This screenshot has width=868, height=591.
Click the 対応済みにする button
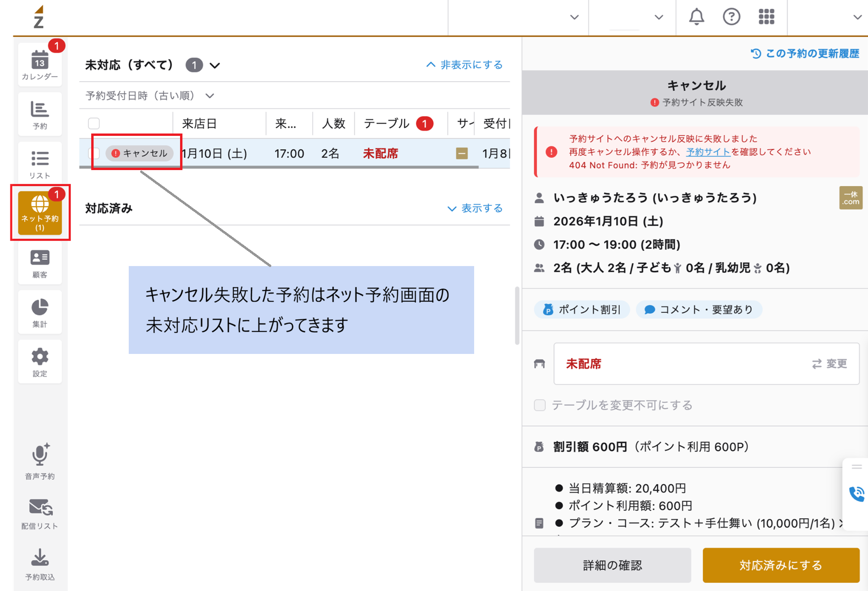tap(781, 565)
